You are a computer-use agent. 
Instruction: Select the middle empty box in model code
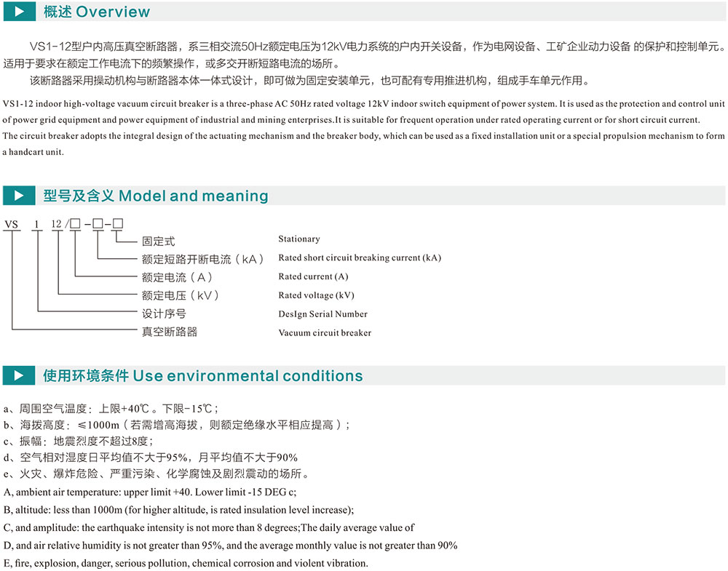pyautogui.click(x=97, y=224)
